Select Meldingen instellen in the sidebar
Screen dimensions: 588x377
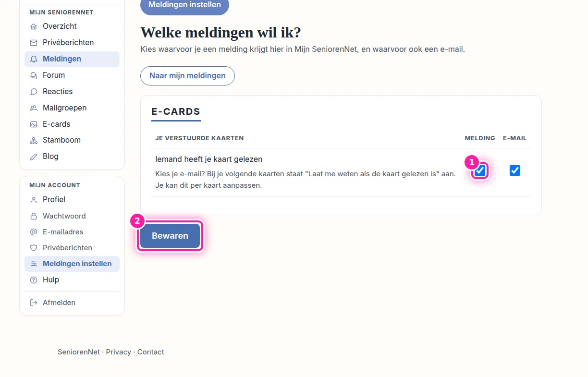click(x=72, y=264)
